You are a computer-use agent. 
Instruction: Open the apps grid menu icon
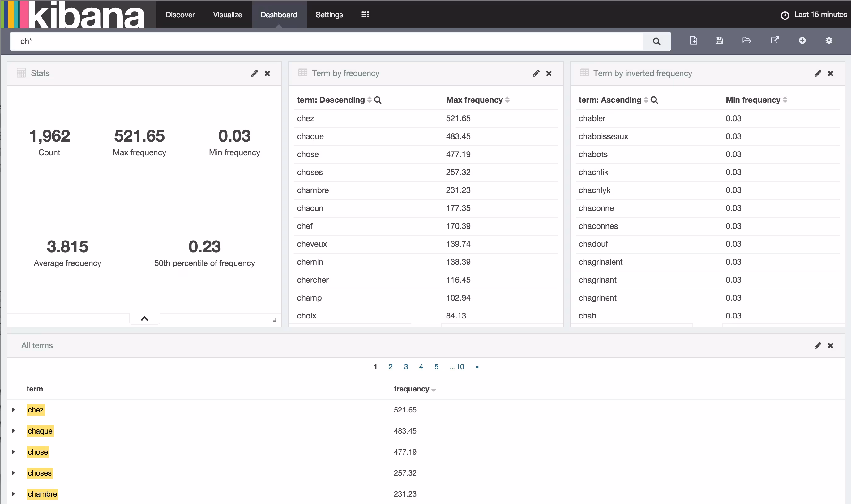365,15
